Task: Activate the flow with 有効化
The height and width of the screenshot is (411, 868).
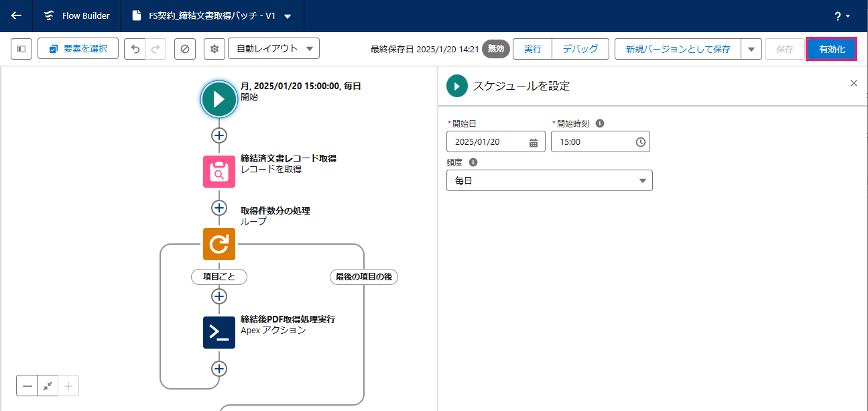Action: (x=832, y=49)
